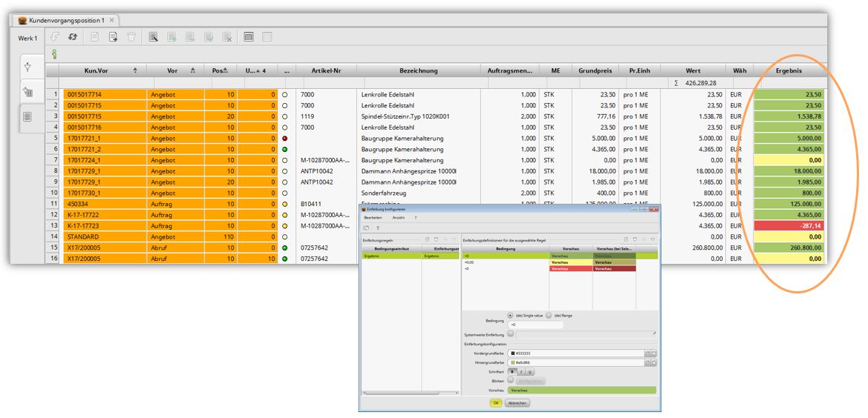Click delete icon in Einfärbungsdefinitionen panel header

[x=635, y=239]
